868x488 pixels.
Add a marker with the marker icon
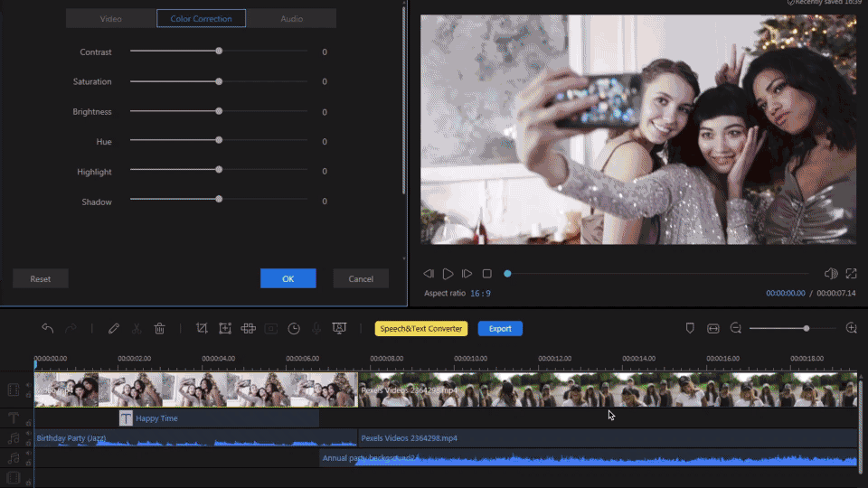click(x=690, y=328)
